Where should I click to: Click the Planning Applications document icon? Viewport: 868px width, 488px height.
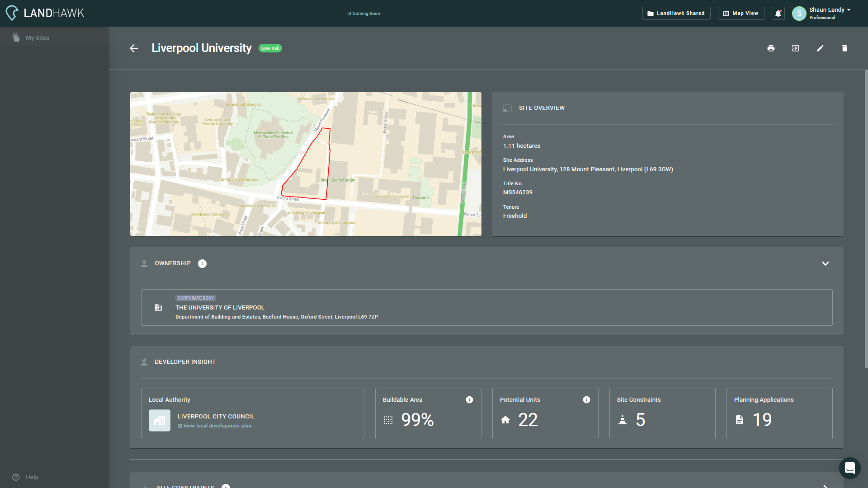pyautogui.click(x=740, y=420)
